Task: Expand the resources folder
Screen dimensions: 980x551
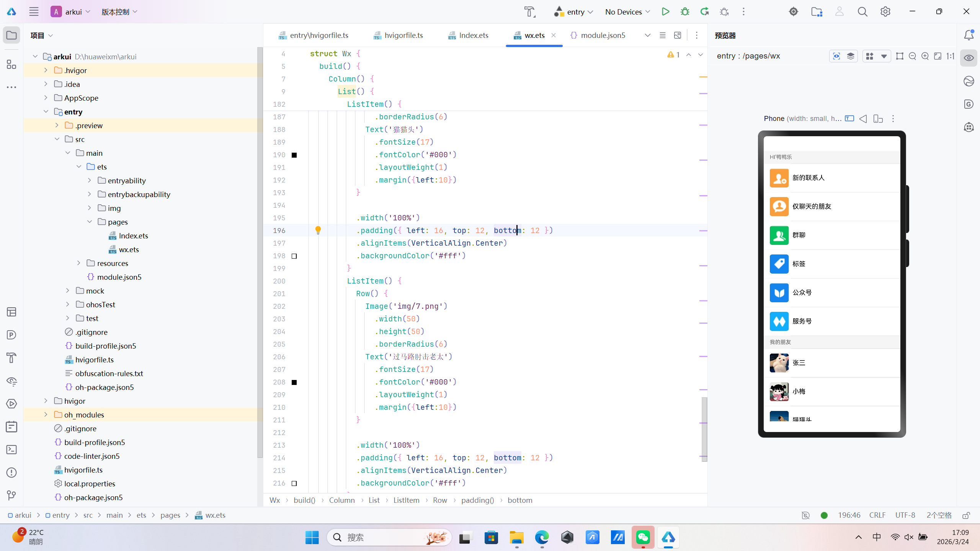Action: pos(79,263)
